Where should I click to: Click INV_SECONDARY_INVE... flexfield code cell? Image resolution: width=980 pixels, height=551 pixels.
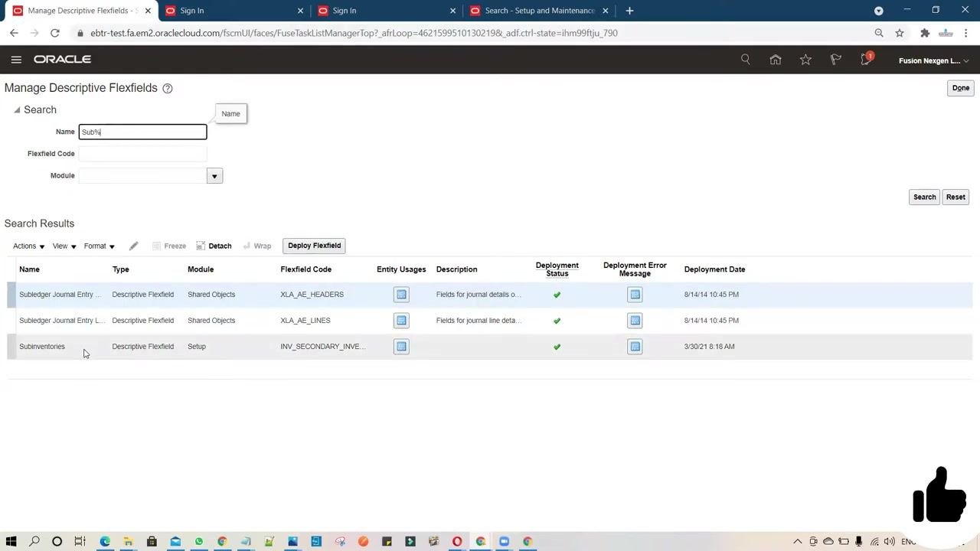click(322, 347)
